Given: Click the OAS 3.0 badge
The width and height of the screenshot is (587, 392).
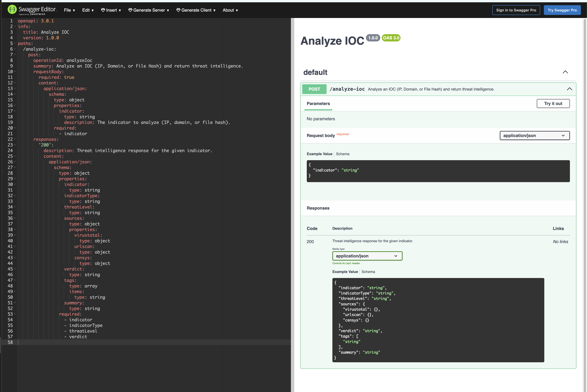Looking at the screenshot, I should 391,38.
